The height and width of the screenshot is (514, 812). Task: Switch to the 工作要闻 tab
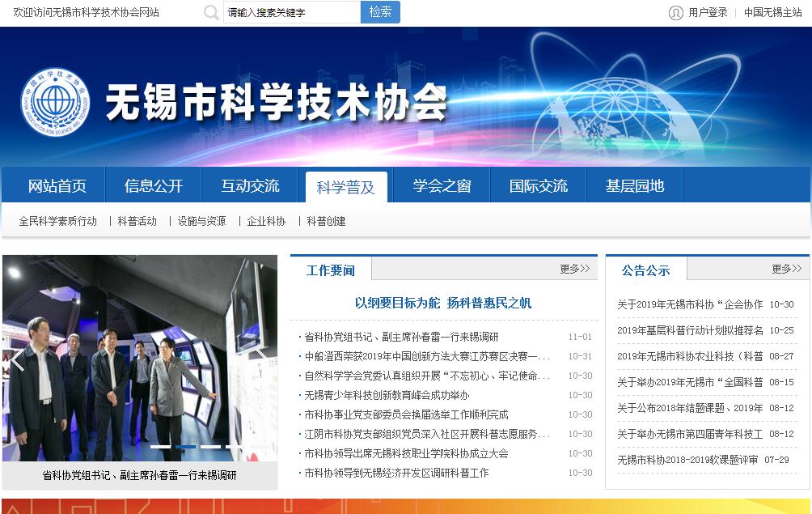(331, 270)
